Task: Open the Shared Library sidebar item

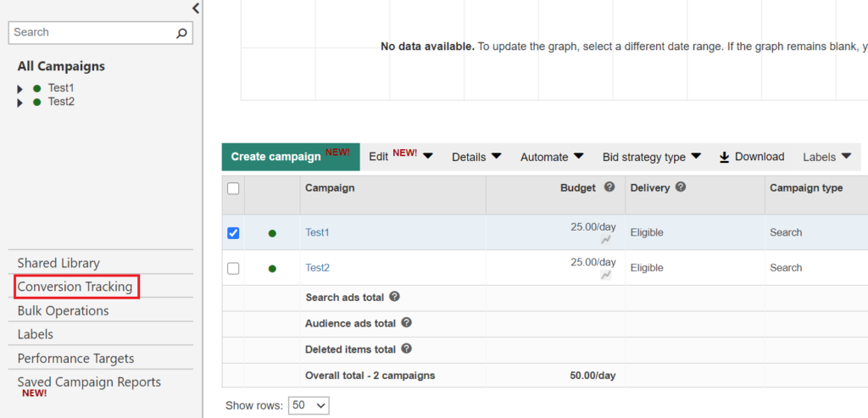Action: click(x=58, y=263)
